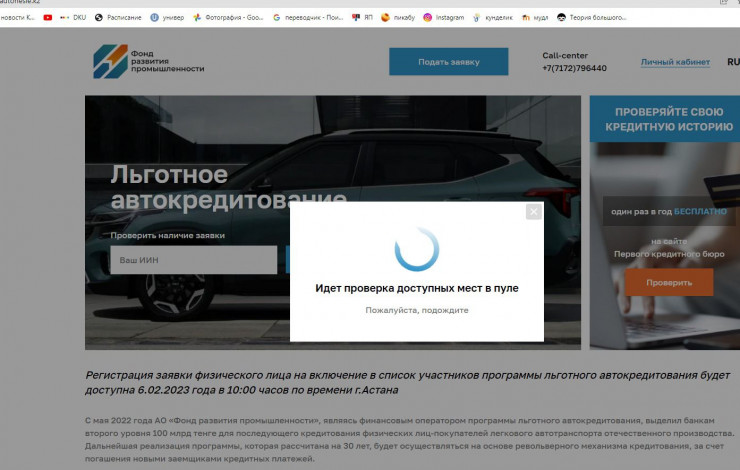Open the Instagram bookmark
Image resolution: width=740 pixels, height=470 pixels.
(x=444, y=17)
